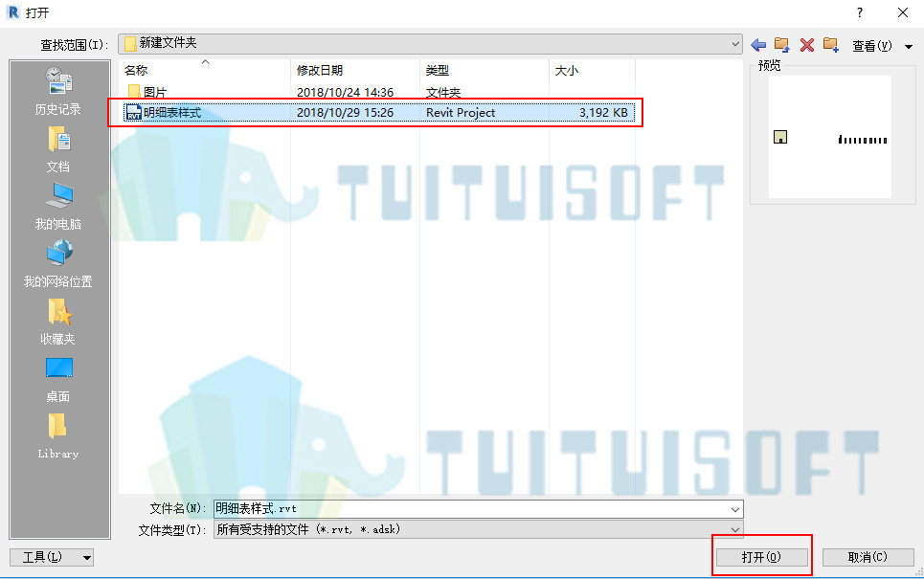Click the red delete X icon

(807, 45)
